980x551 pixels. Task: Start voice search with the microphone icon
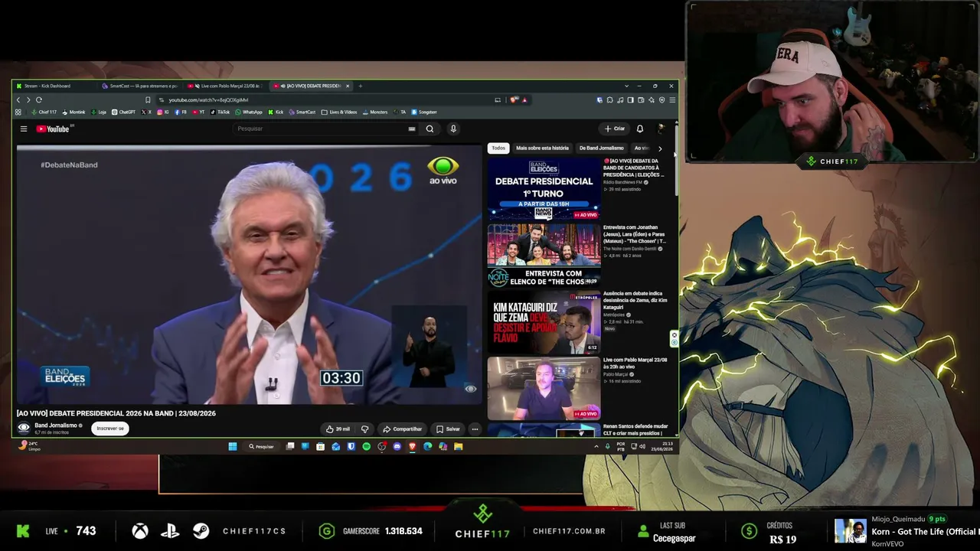(453, 129)
